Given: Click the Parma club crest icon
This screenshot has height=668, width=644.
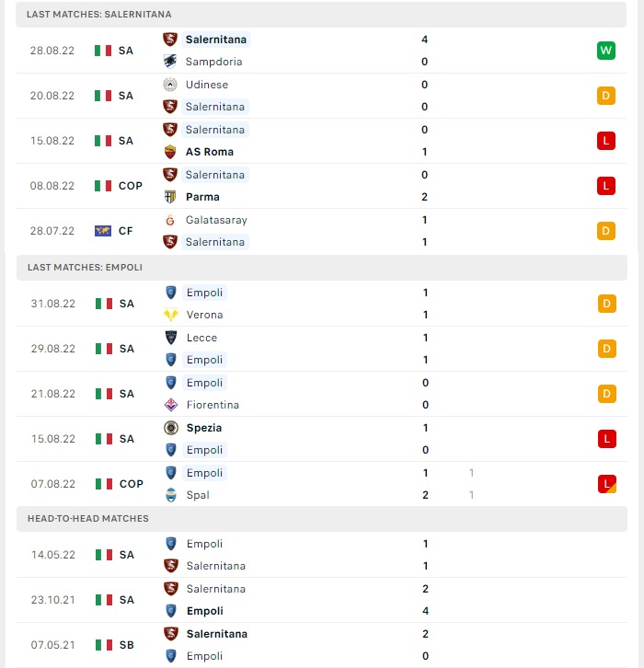Looking at the screenshot, I should click(x=170, y=197).
